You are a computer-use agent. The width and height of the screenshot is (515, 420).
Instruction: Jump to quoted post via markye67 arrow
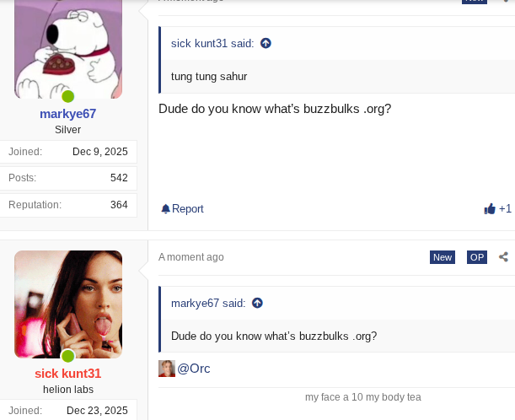(x=257, y=303)
